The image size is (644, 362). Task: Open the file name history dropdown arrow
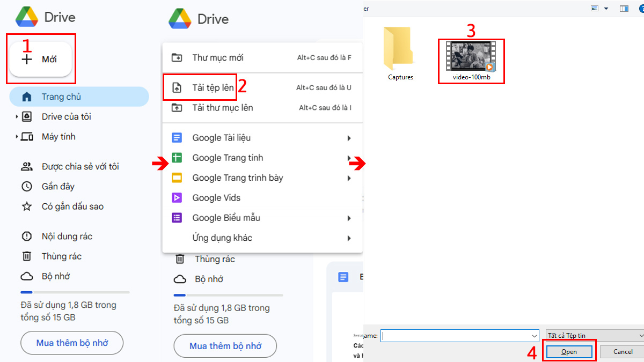[535, 336]
